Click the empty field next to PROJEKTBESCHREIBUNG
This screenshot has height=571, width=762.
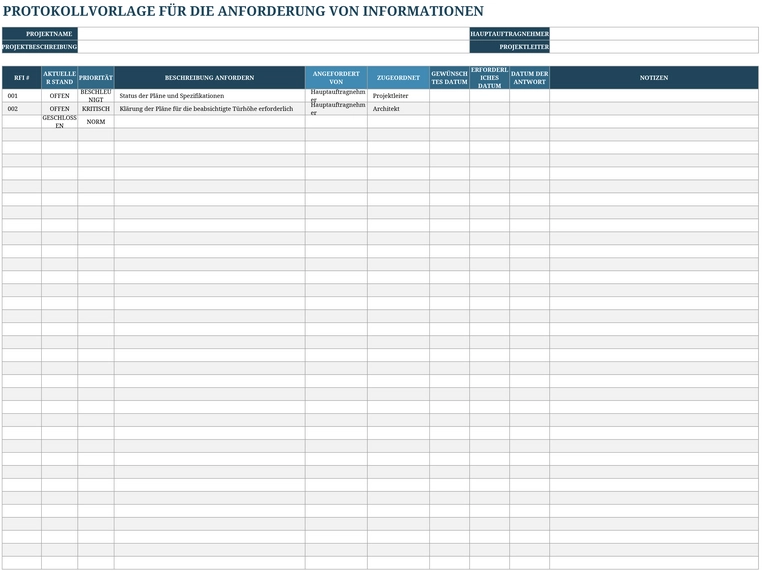(274, 47)
